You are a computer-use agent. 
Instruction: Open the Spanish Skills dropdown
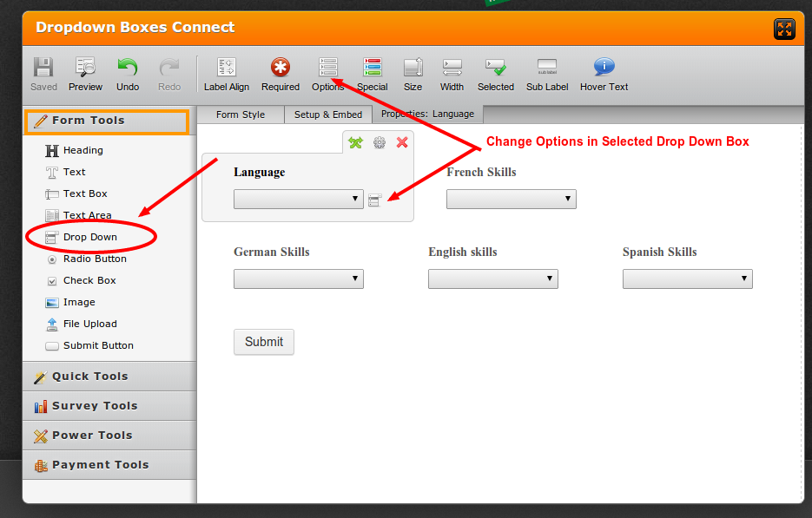(687, 279)
